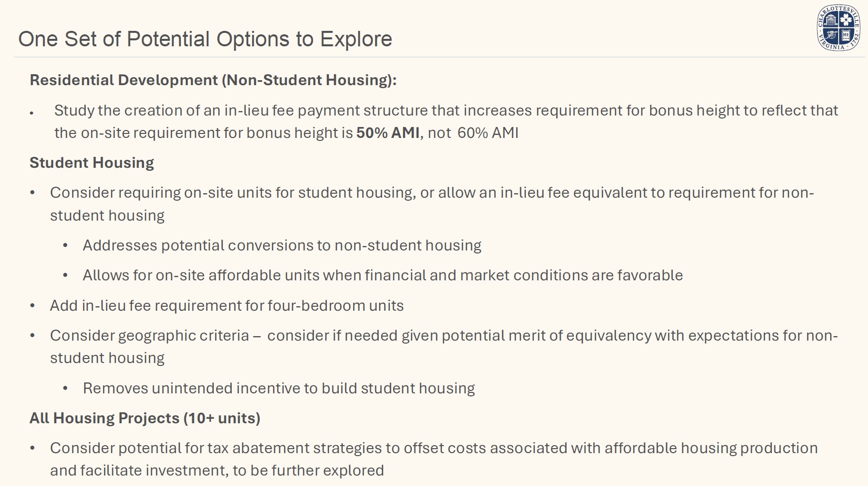Screen dimensions: 868x486
Task: Click the bullet text starting "Study the creation"
Action: (x=446, y=111)
